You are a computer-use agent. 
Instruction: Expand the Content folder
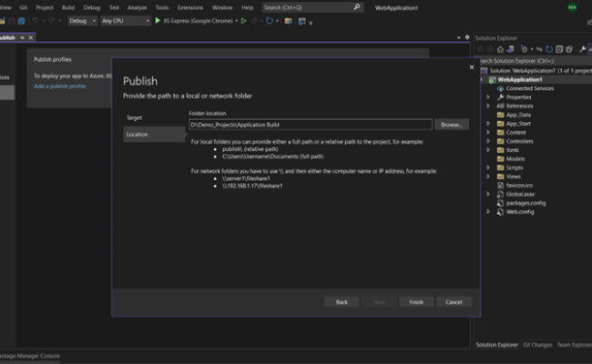pos(488,132)
